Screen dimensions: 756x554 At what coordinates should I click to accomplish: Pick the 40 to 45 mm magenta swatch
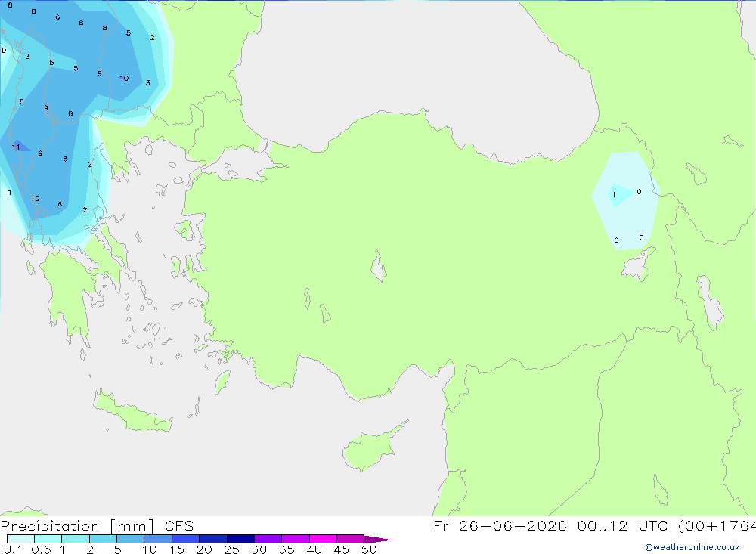coord(323,539)
